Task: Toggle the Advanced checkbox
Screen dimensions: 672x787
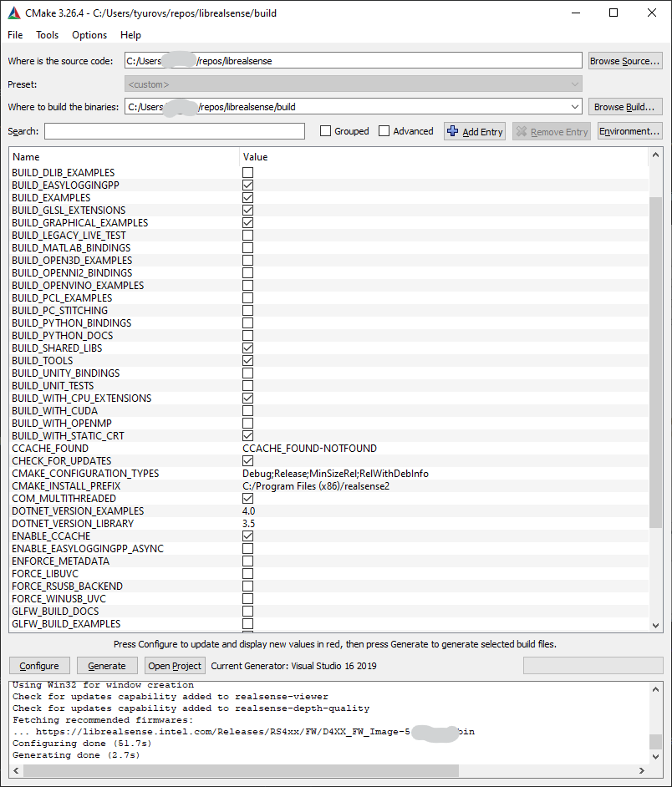Action: (383, 131)
